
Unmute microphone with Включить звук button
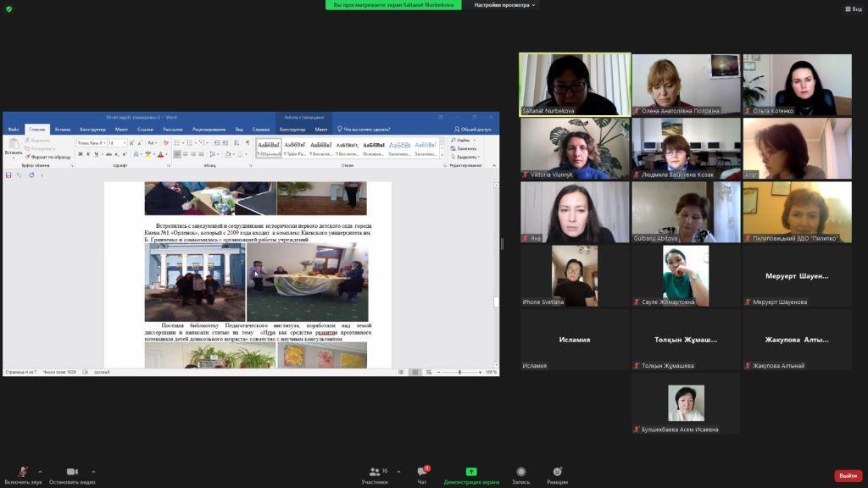pos(23,473)
